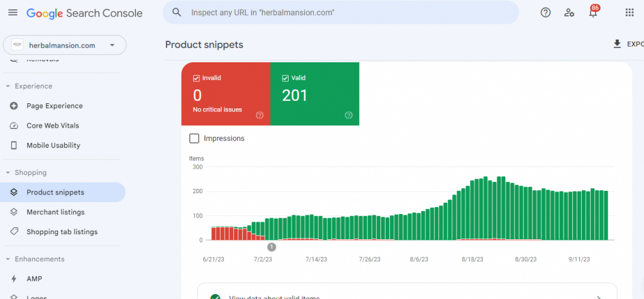This screenshot has height=299, width=644.
Task: Click the 9/11/23 axis date label
Action: coord(579,259)
